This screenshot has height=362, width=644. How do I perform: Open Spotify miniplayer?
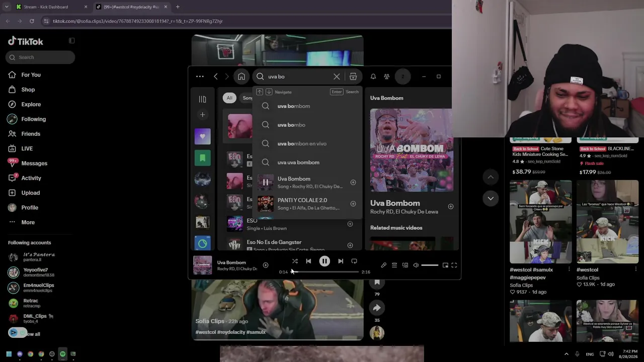[445, 265]
